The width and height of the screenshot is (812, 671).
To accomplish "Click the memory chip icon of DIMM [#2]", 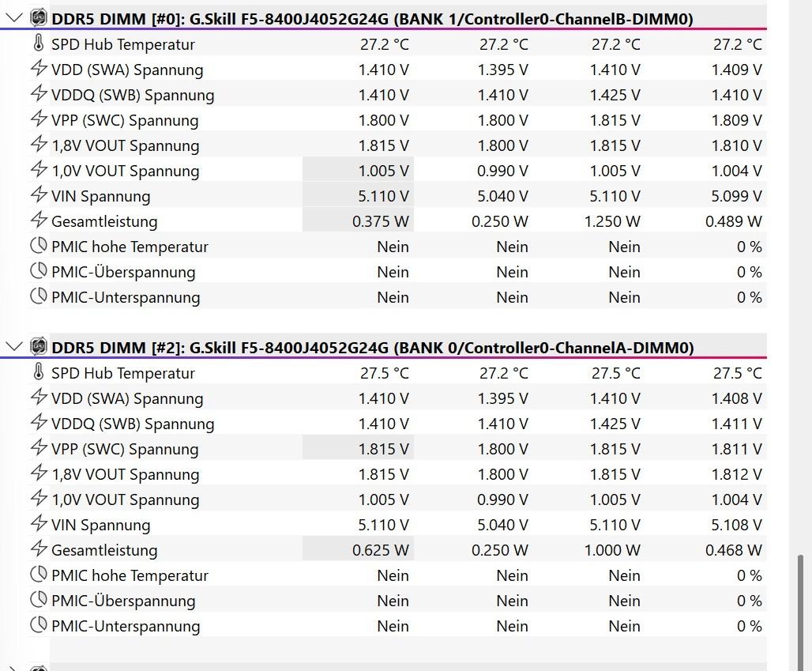I will click(x=38, y=347).
